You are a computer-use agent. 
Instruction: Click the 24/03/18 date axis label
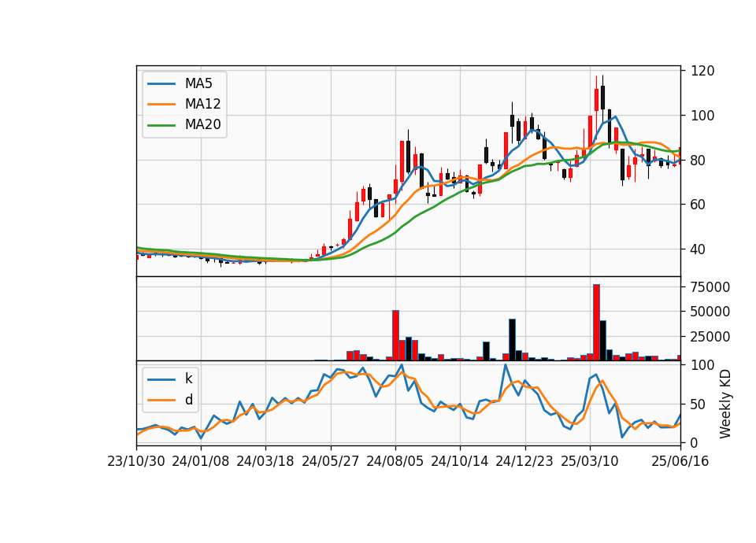[x=265, y=462]
